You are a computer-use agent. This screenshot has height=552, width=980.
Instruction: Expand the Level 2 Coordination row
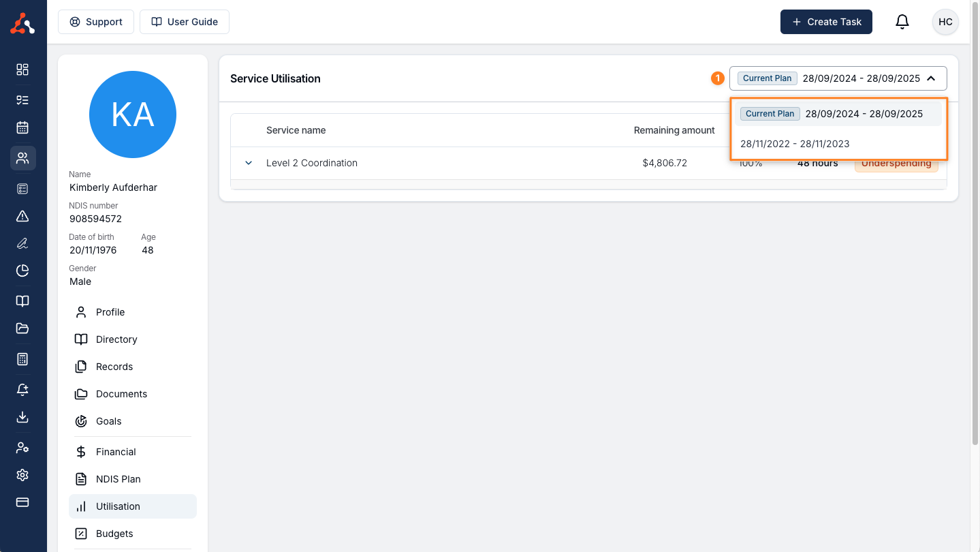249,163
